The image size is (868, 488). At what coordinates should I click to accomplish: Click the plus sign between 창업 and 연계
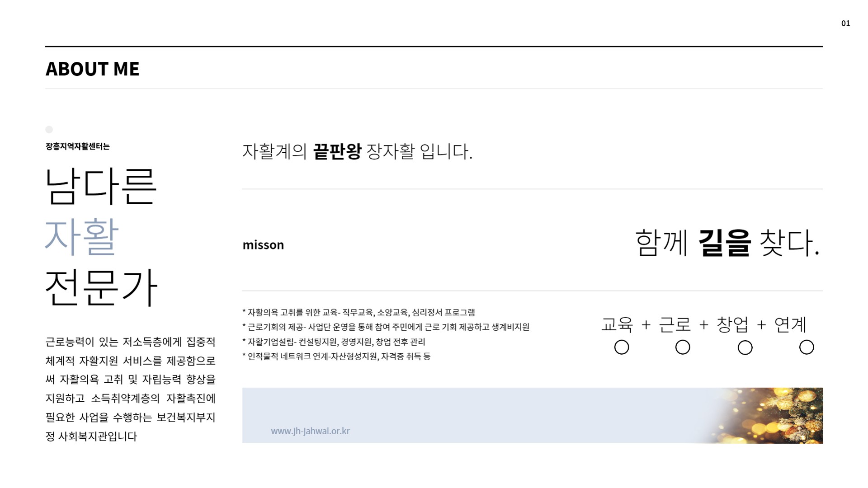pos(761,325)
